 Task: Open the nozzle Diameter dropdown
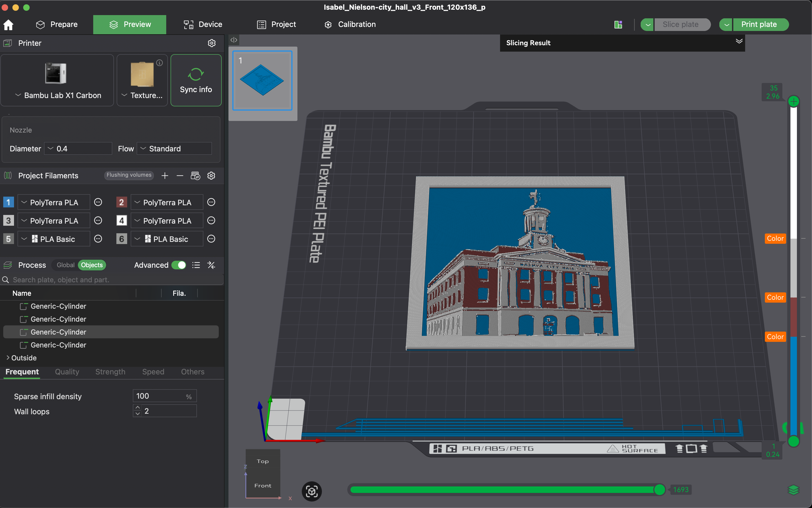click(78, 148)
